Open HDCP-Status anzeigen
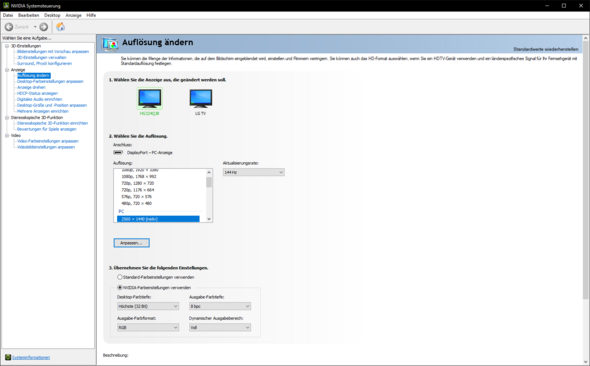Image resolution: width=590 pixels, height=366 pixels. click(x=37, y=93)
